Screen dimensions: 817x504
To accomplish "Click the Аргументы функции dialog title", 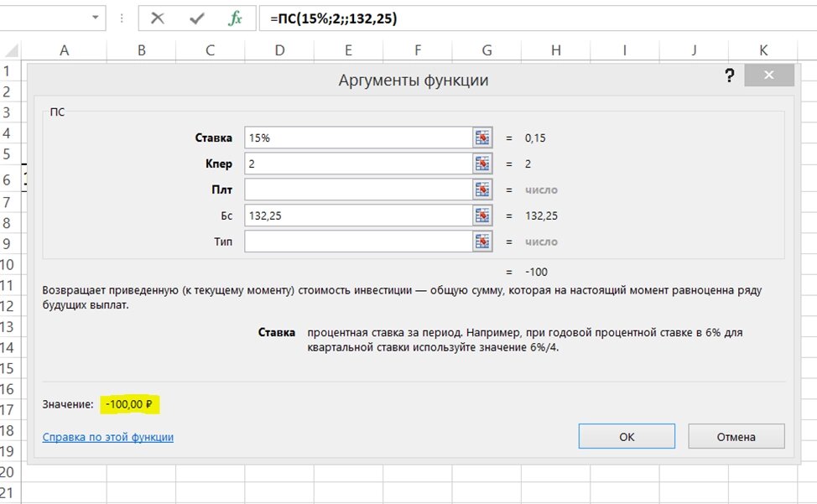I will (414, 81).
